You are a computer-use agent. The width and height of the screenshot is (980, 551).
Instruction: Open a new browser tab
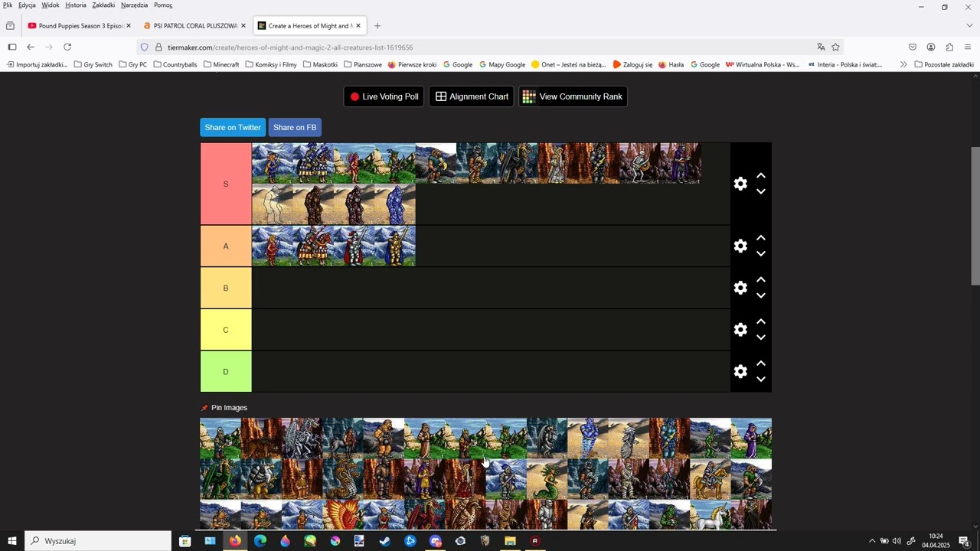[377, 25]
